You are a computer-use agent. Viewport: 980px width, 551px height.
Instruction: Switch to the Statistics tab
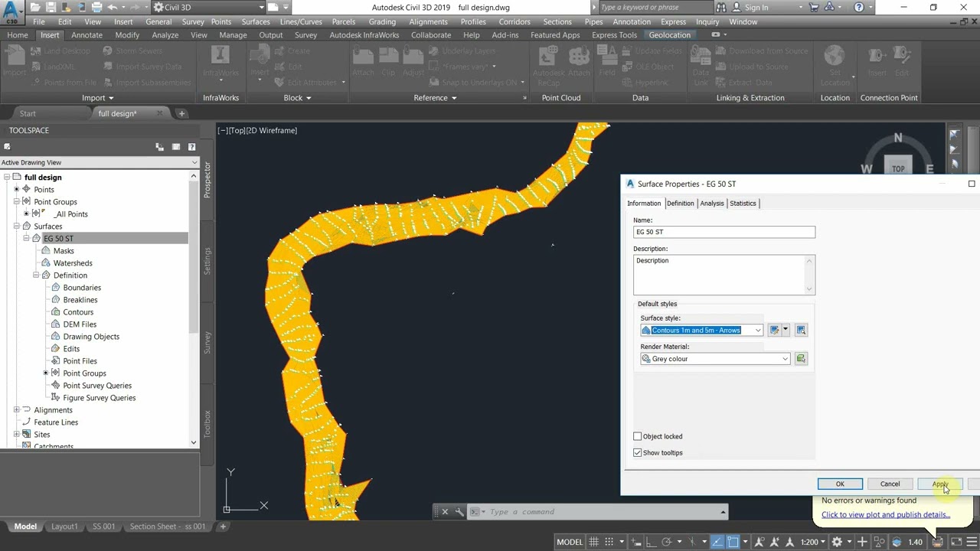coord(743,203)
